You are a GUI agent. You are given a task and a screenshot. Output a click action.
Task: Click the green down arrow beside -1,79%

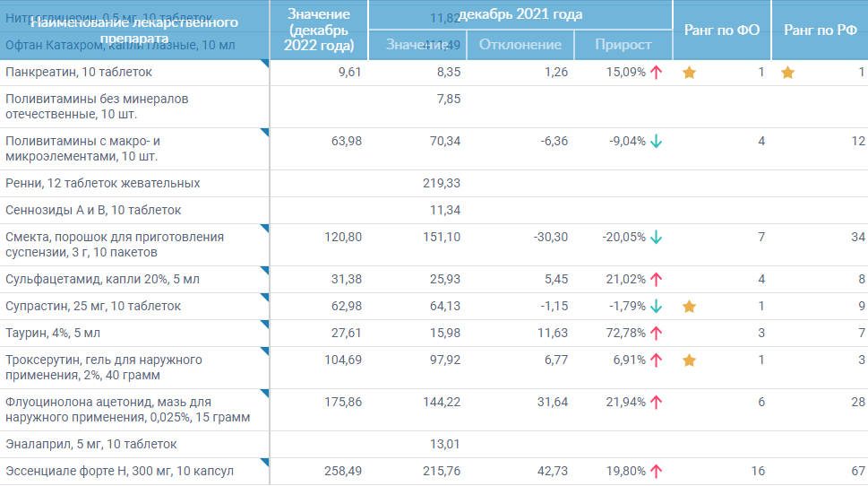click(656, 307)
